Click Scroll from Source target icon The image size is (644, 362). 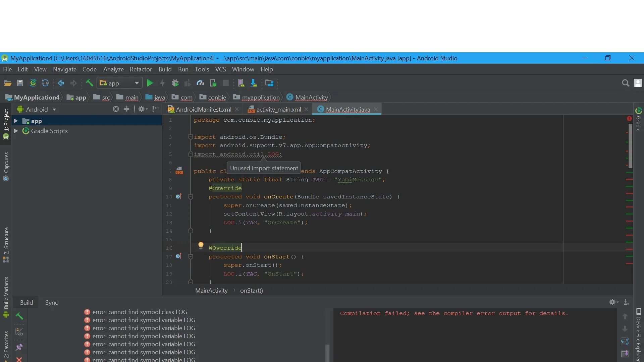coord(116,109)
